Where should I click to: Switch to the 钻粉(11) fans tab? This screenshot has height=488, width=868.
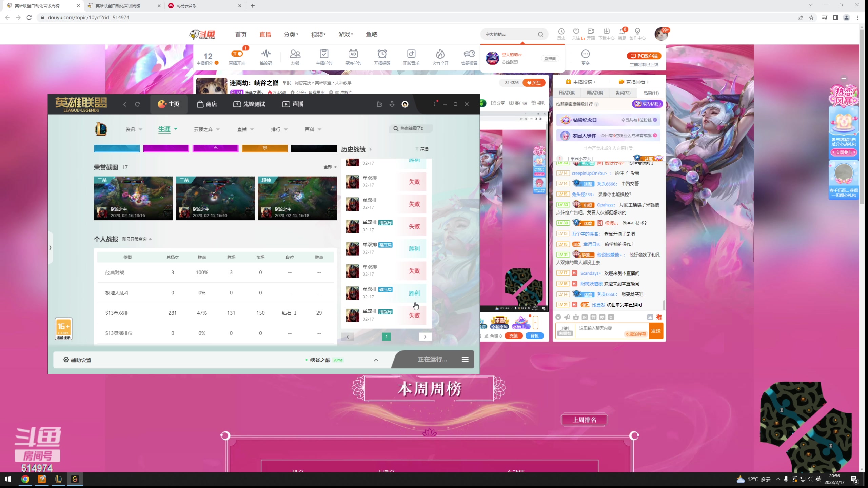(651, 93)
